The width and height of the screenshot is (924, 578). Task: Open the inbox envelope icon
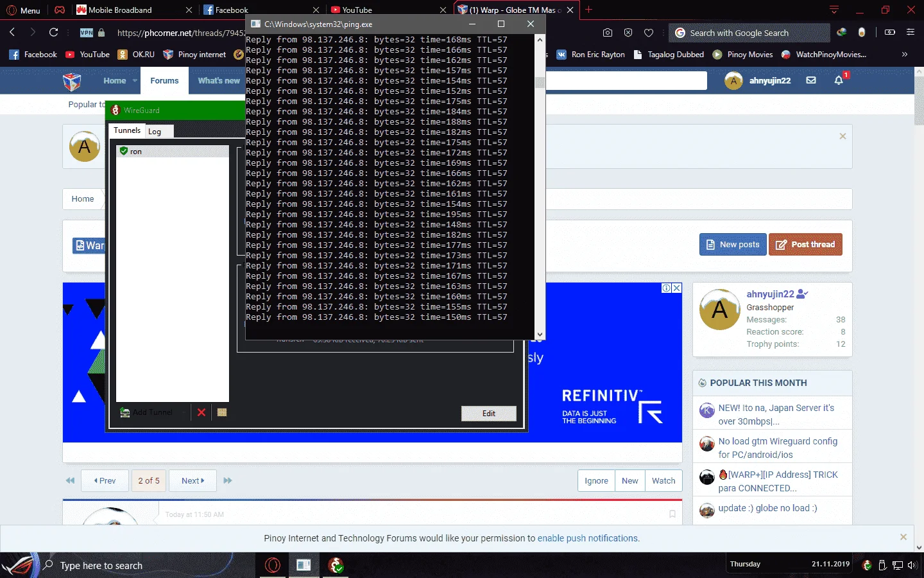tap(811, 81)
